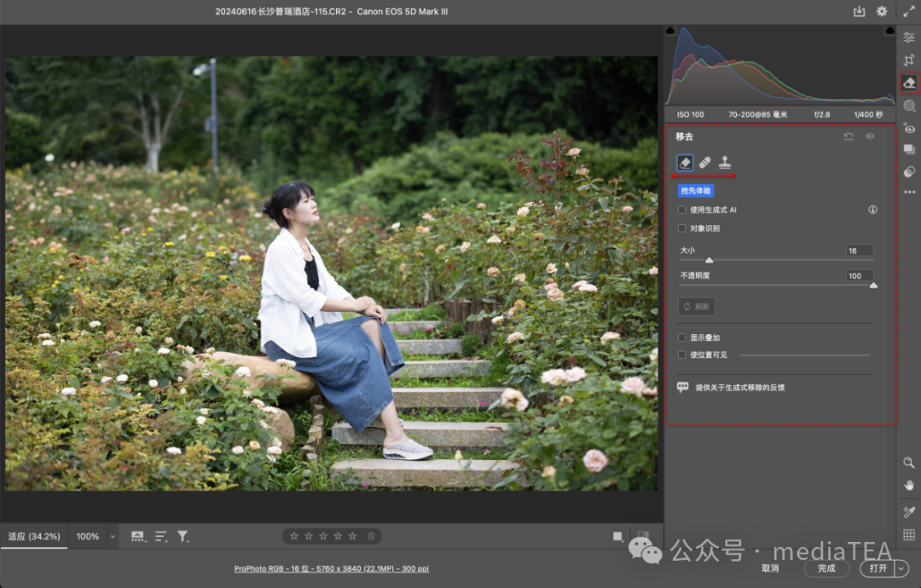Rate the photo one star
921x588 pixels.
294,536
